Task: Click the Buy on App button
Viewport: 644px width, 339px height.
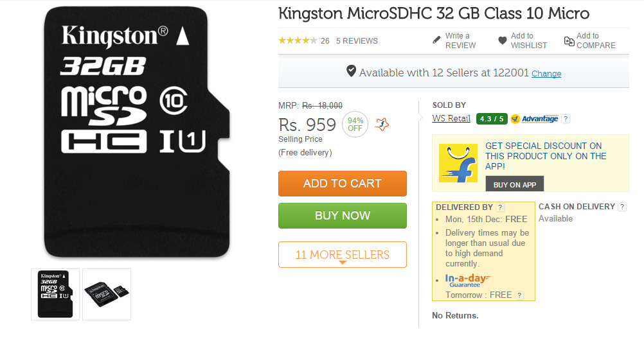Action: point(514,184)
